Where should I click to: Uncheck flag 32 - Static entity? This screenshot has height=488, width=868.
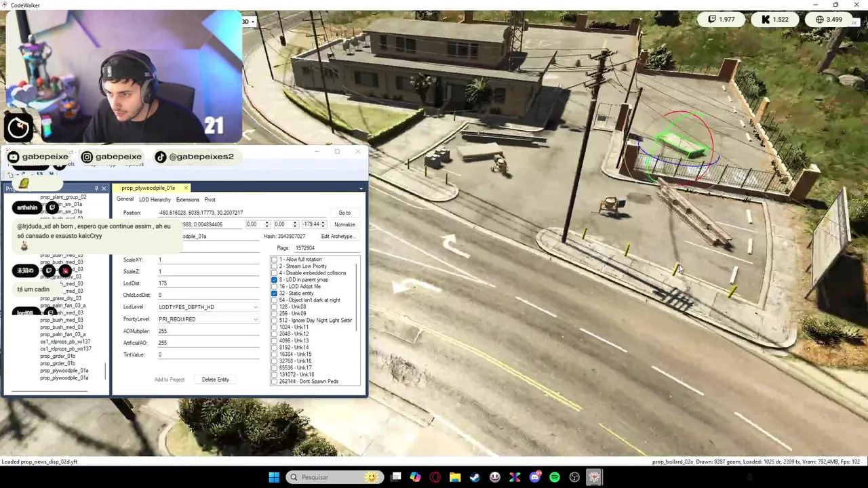tap(274, 293)
